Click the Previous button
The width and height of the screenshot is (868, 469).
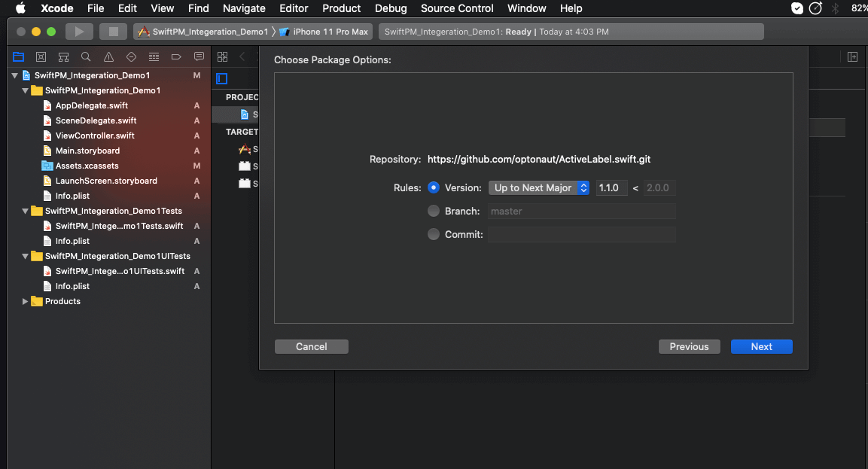689,346
